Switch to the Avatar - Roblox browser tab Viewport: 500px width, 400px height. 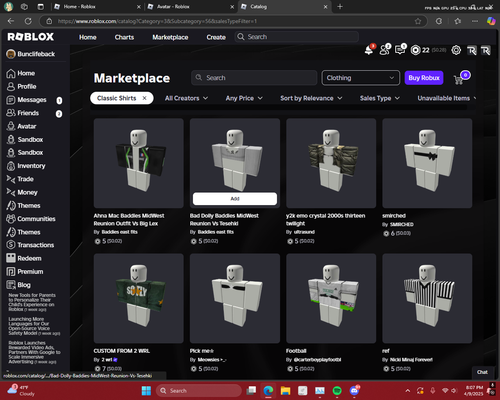coord(191,7)
